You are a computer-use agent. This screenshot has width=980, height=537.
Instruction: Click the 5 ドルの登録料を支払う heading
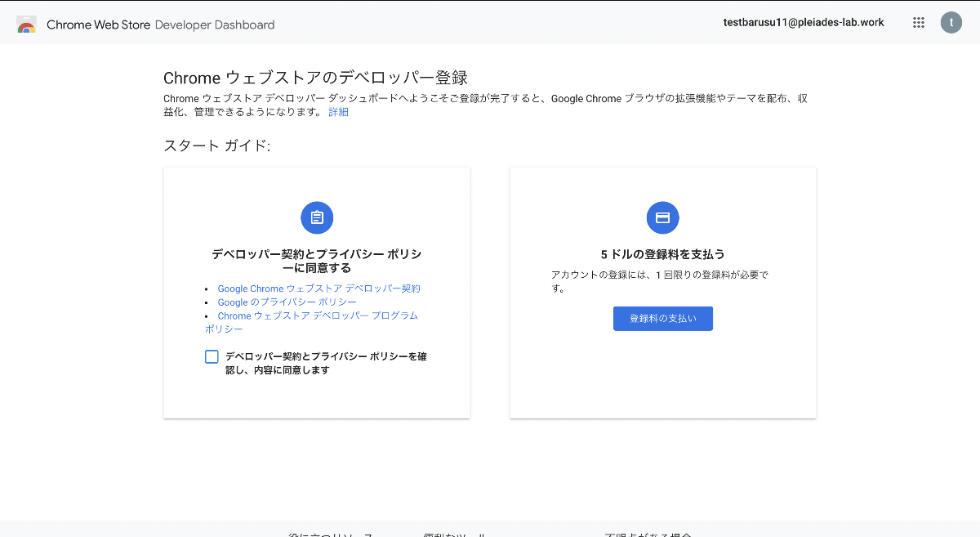[663, 254]
